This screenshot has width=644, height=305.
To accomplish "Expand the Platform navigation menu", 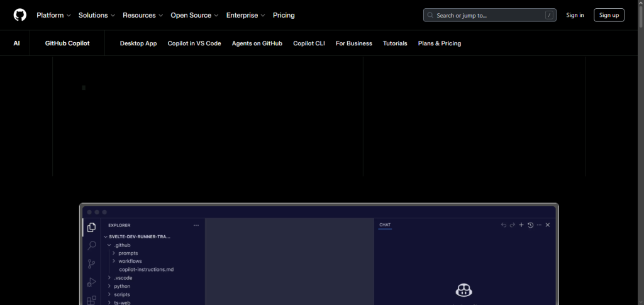I will point(54,15).
